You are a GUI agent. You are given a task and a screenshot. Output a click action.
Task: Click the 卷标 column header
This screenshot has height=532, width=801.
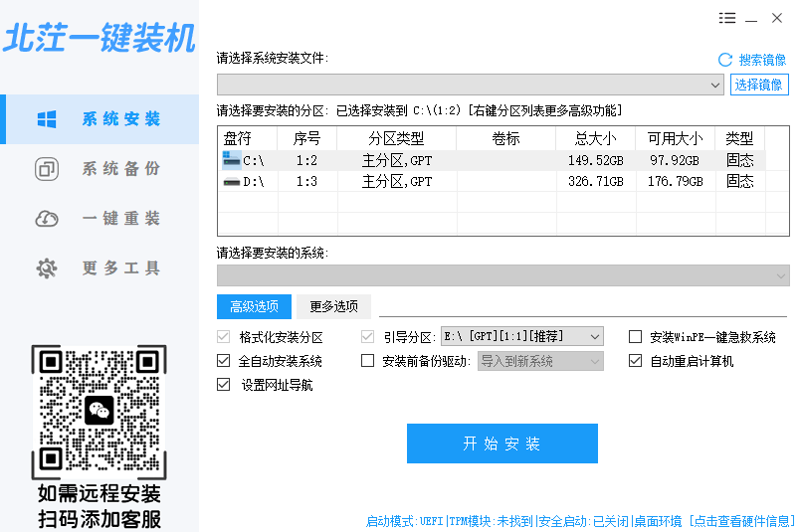[505, 138]
